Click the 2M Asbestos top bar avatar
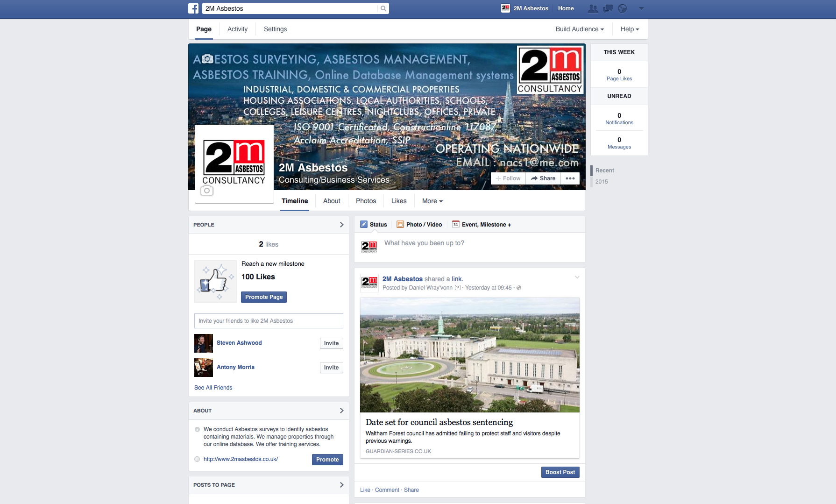This screenshot has width=836, height=504. tap(505, 8)
